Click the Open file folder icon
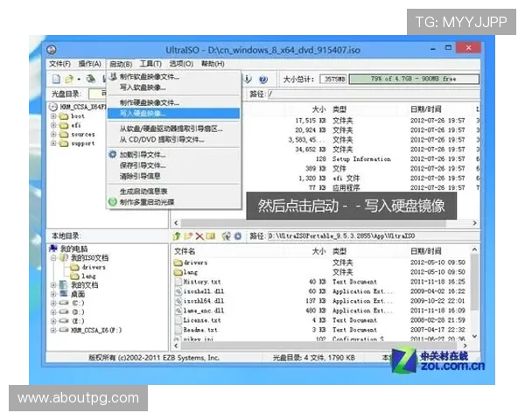Screen dimensions: 525x420 pyautogui.click(x=69, y=79)
